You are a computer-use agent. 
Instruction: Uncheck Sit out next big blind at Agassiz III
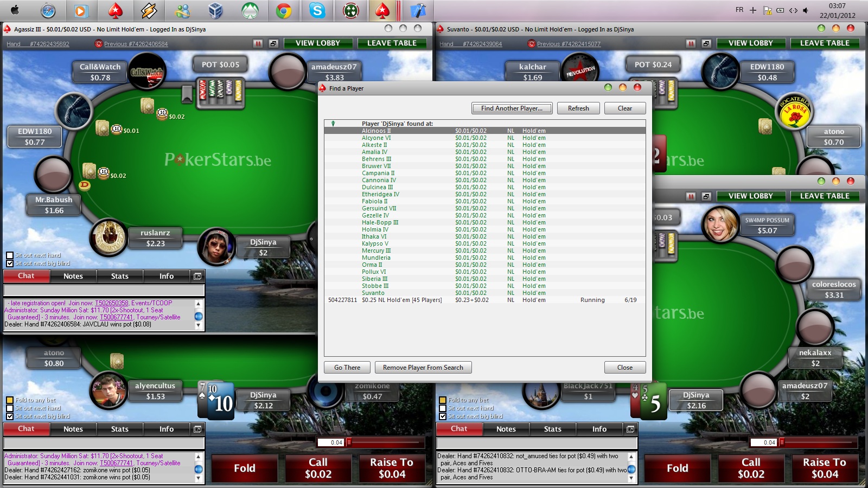point(10,264)
